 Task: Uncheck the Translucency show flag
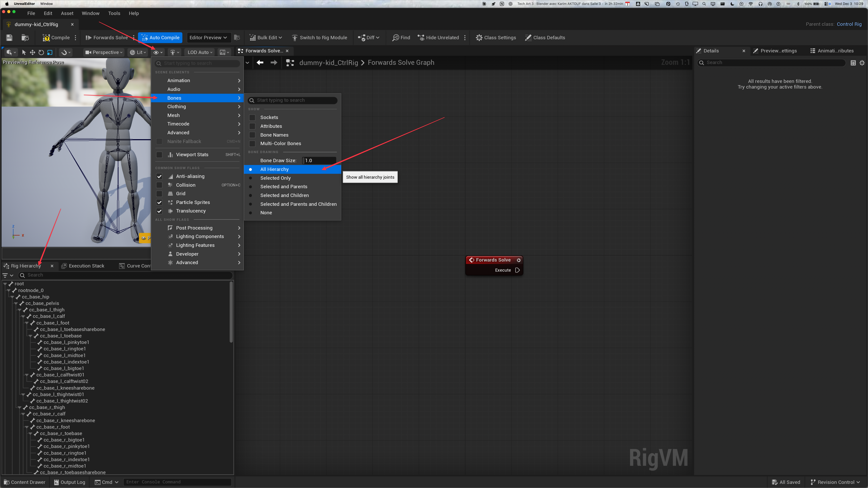(x=159, y=211)
